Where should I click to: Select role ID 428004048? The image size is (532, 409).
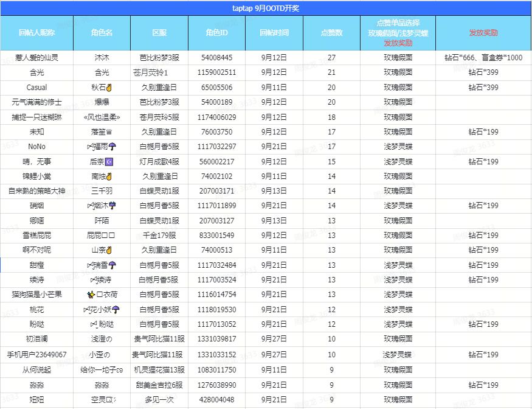pyautogui.click(x=217, y=400)
